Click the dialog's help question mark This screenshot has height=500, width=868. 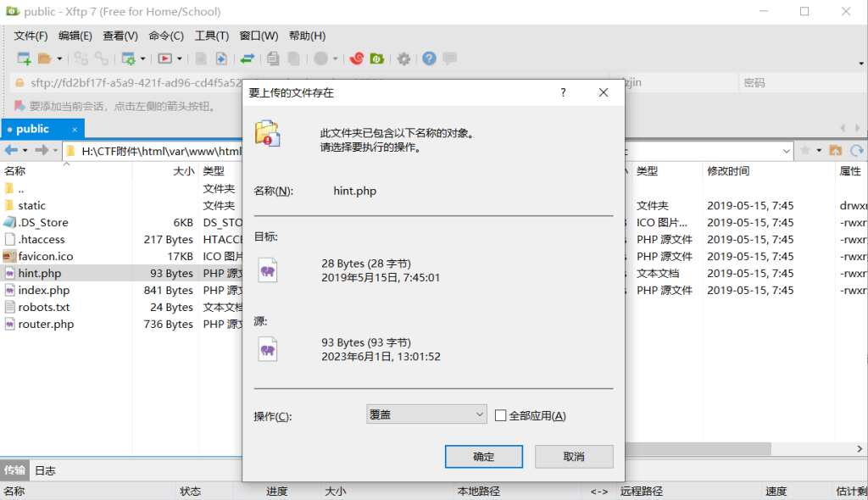tap(563, 92)
